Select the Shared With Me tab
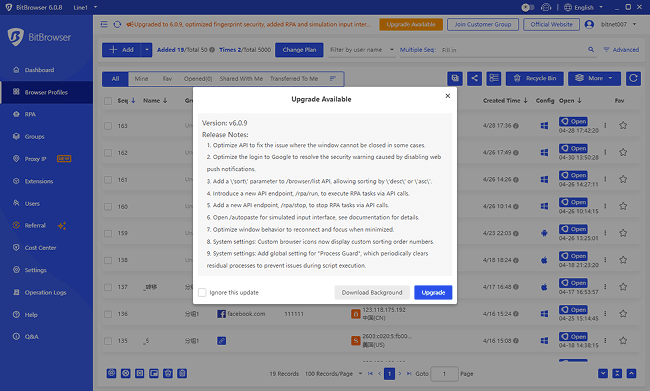 (x=241, y=79)
